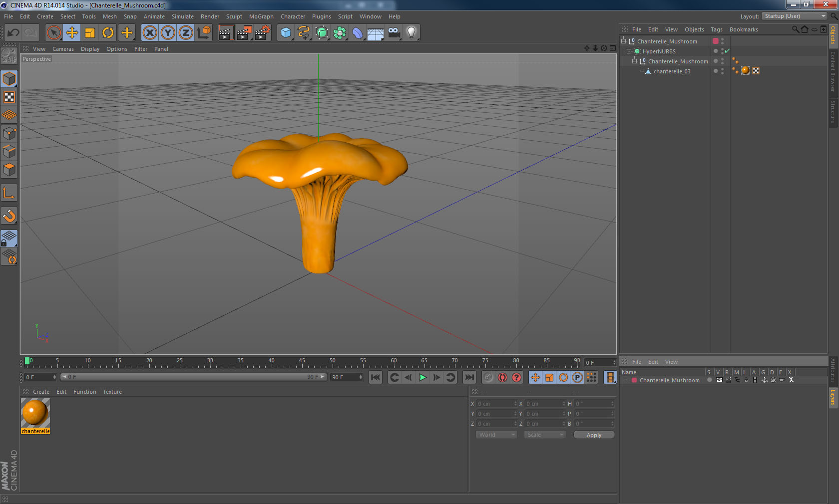This screenshot has height=504, width=839.
Task: Toggle visibility dots for chanterelle_03
Action: click(722, 71)
